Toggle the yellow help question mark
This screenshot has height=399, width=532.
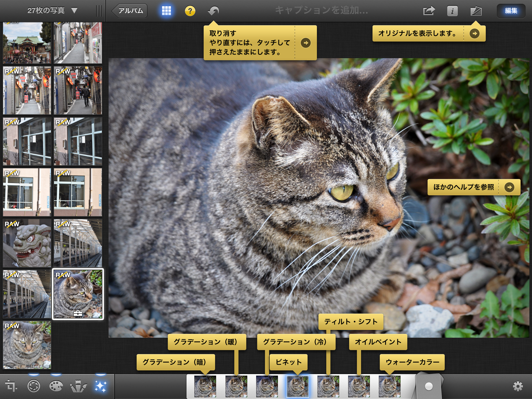point(190,11)
